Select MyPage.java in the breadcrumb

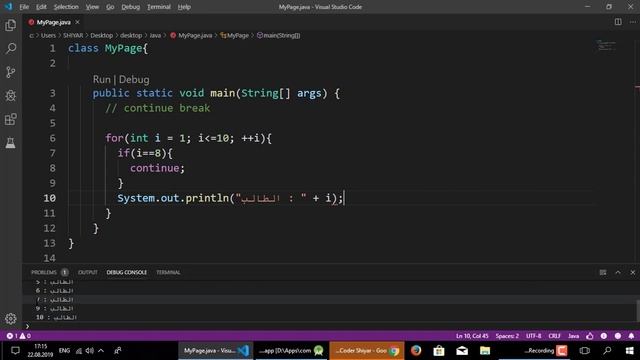(x=191, y=36)
